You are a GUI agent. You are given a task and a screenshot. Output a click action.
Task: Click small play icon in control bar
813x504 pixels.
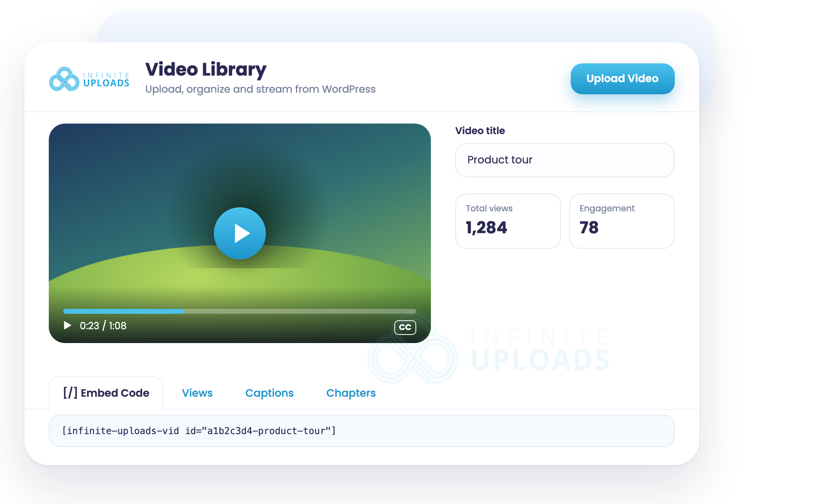(x=67, y=326)
